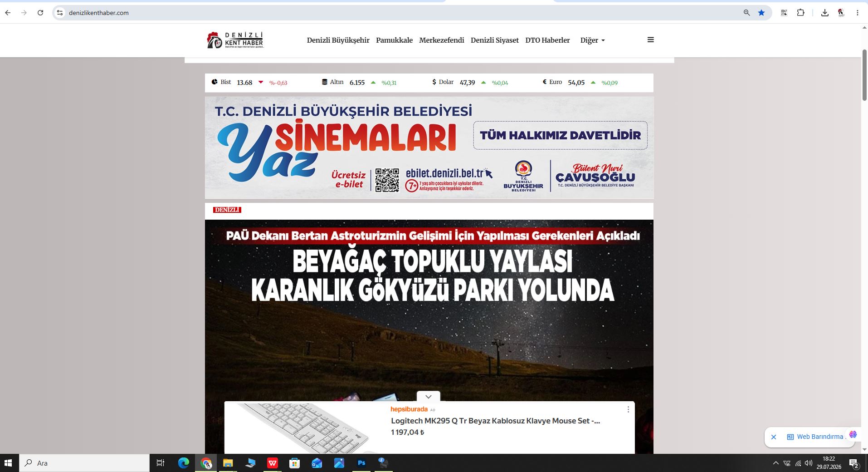This screenshot has width=868, height=472.
Task: Open File Explorer from the taskbar
Action: click(228, 463)
